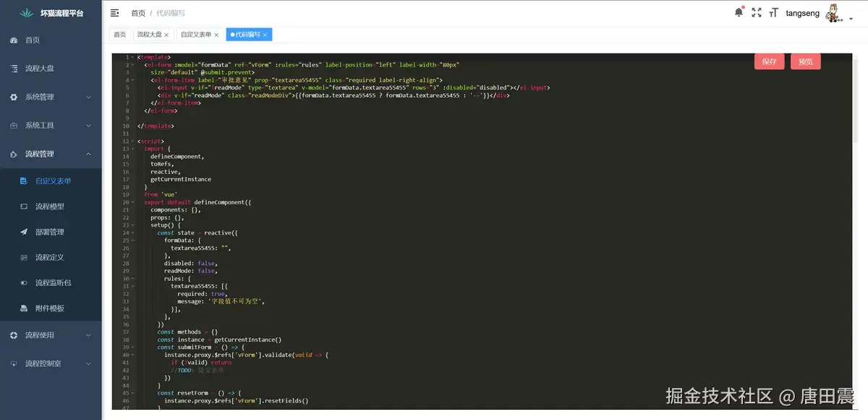868x420 pixels.
Task: Click the 部署管理 paper-plane icon
Action: [x=25, y=231]
